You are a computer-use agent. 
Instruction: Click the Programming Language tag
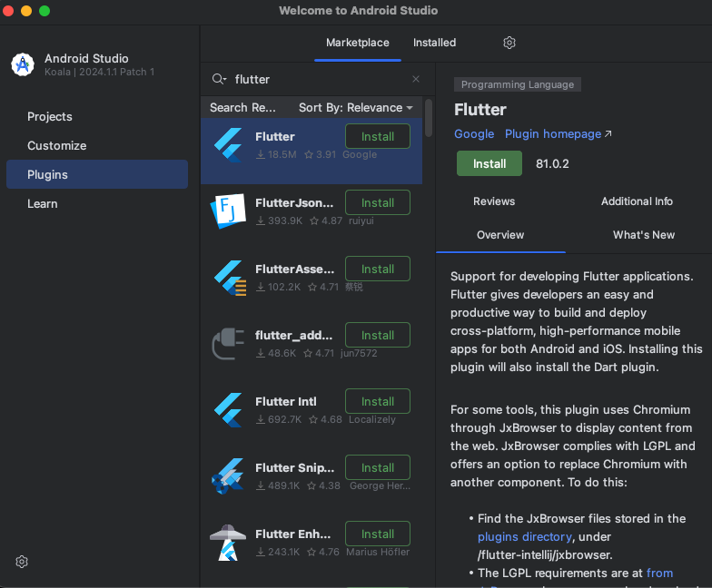518,84
